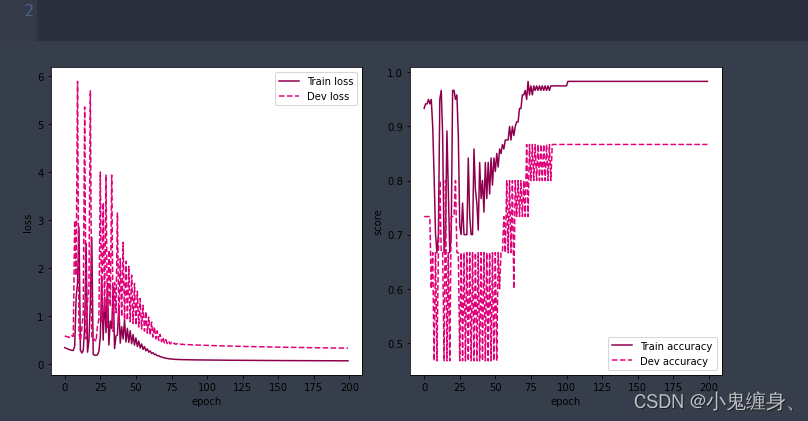Click the dashed line sample beside "Dev accuracy"
808x421 pixels.
click(x=621, y=361)
